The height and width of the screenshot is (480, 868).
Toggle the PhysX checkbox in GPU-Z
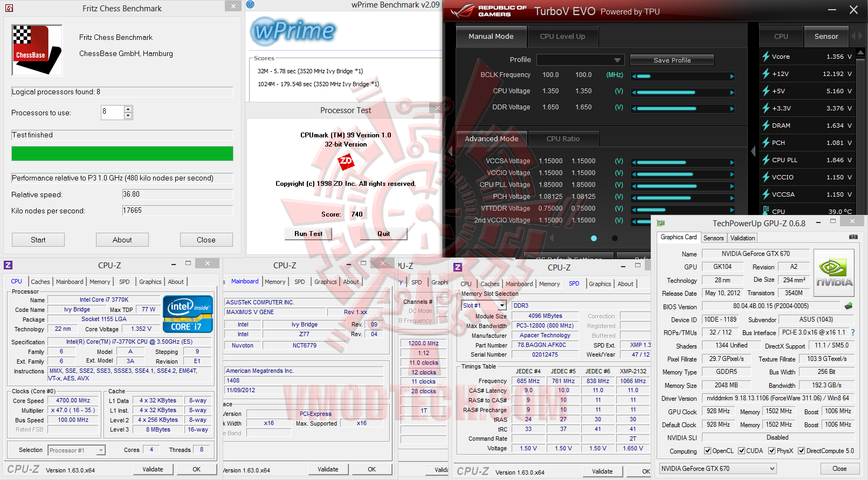click(771, 451)
